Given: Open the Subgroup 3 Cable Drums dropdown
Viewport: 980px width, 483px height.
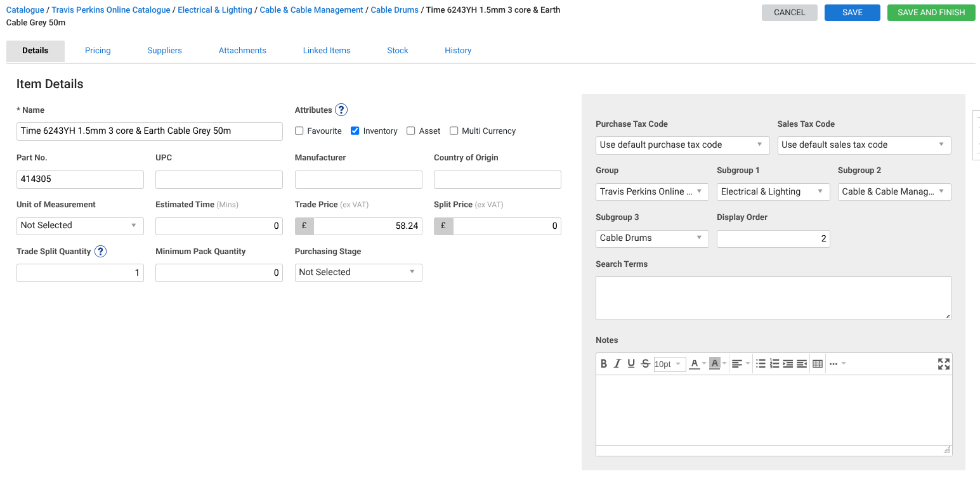Looking at the screenshot, I should pyautogui.click(x=651, y=238).
